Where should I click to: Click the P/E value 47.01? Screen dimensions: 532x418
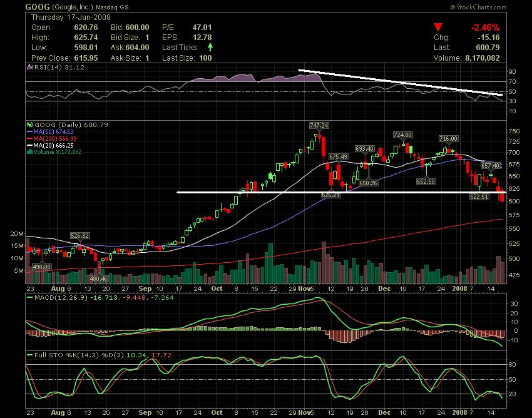click(x=202, y=28)
